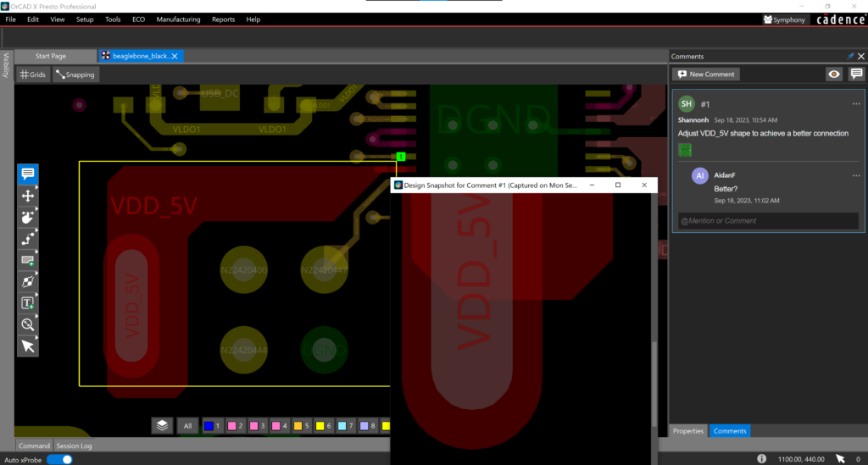Open the Help menu
868x465 pixels.
pyautogui.click(x=253, y=19)
